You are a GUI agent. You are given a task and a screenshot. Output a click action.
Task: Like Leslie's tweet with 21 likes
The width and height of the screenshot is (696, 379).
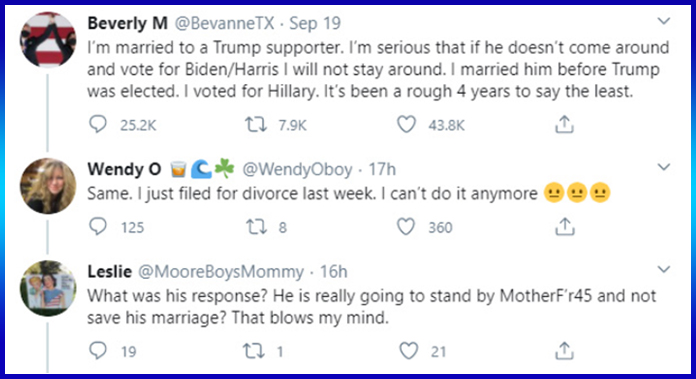point(408,351)
